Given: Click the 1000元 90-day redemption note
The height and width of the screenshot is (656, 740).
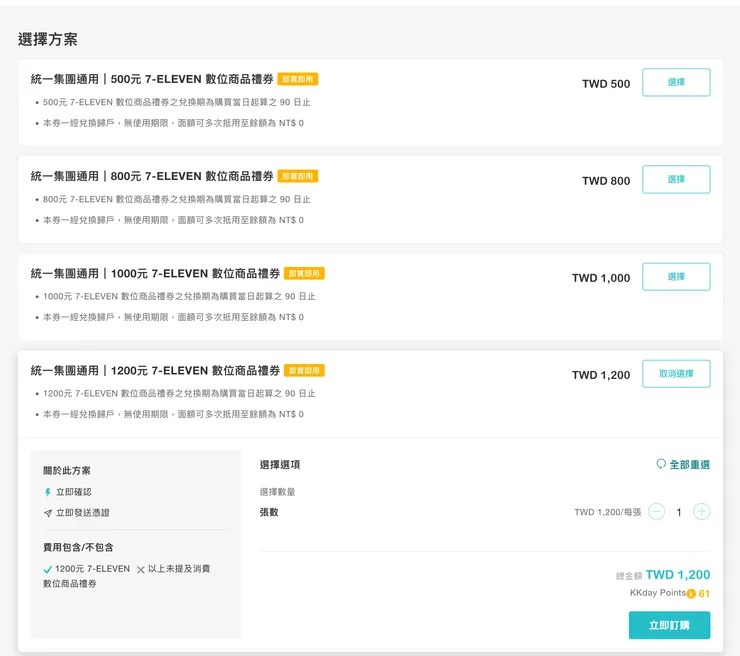Looking at the screenshot, I should click(179, 296).
